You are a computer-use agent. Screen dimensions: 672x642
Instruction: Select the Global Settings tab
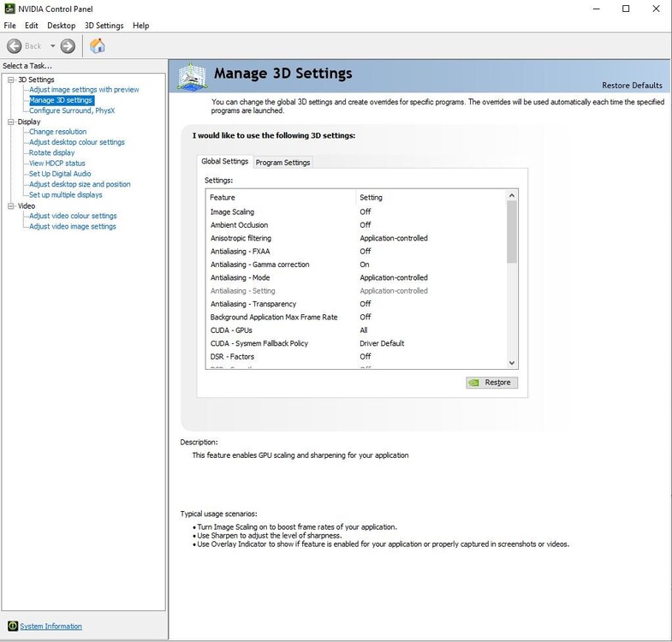(x=225, y=161)
